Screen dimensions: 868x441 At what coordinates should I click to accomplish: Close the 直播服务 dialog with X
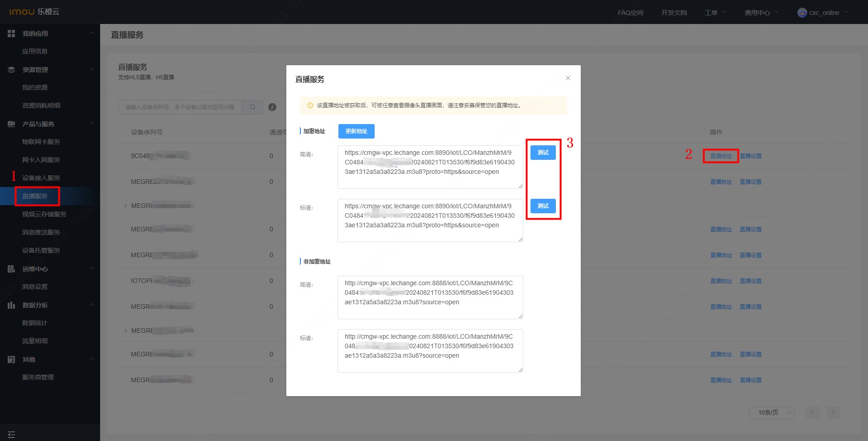click(x=568, y=78)
